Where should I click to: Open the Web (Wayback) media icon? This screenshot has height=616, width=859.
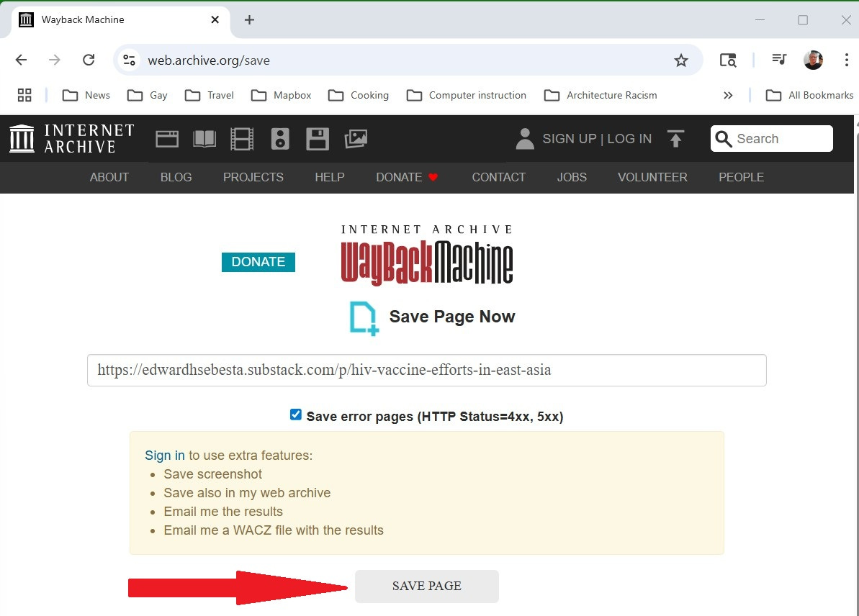point(167,139)
